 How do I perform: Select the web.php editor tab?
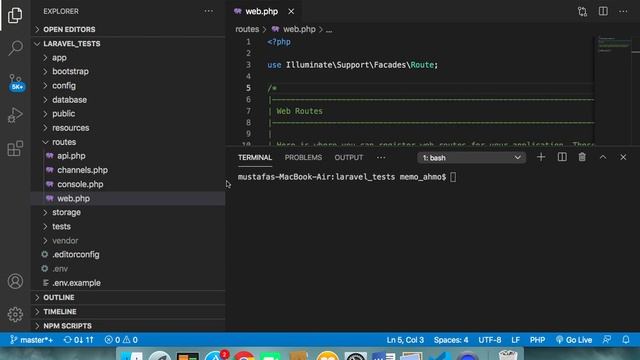(262, 11)
